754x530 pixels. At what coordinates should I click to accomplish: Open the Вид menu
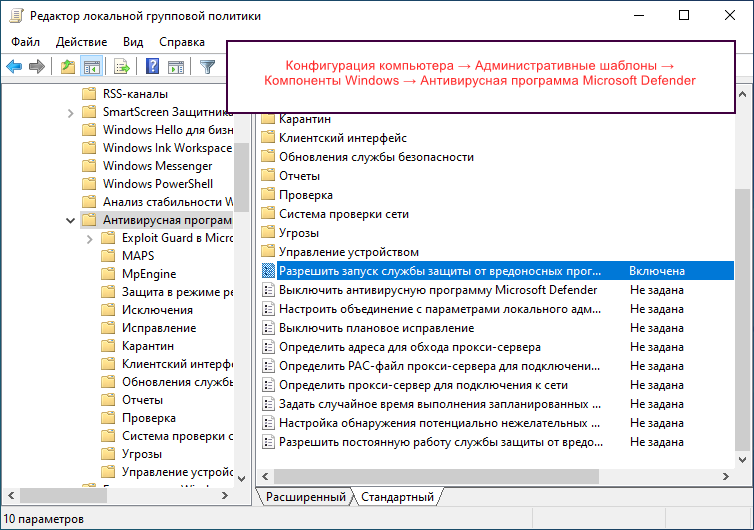[x=133, y=42]
